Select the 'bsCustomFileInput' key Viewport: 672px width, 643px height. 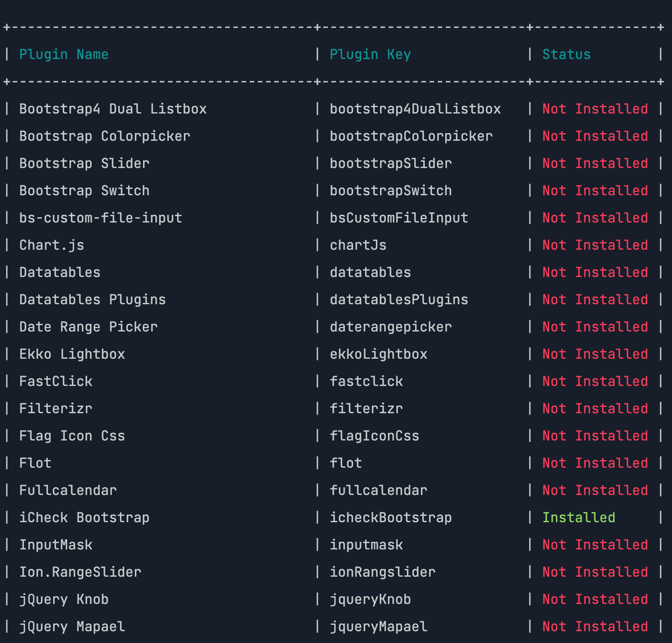pos(399,218)
